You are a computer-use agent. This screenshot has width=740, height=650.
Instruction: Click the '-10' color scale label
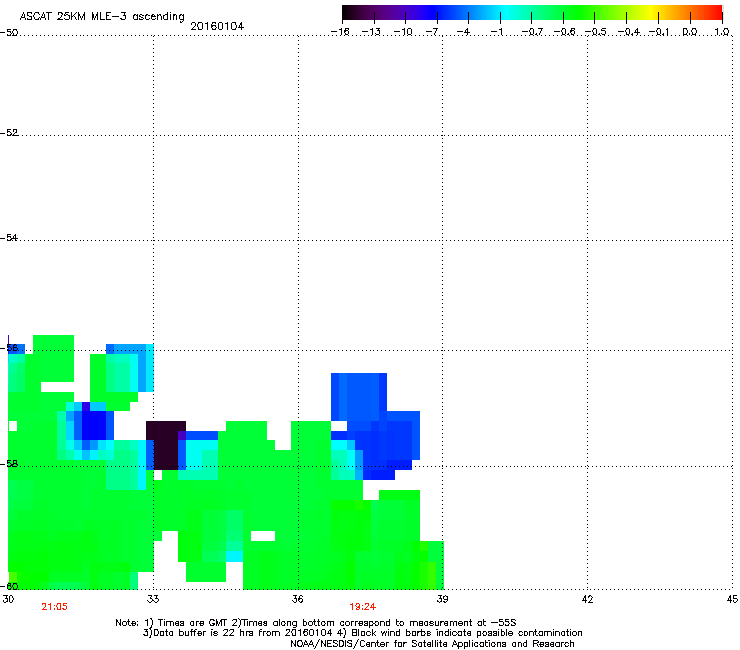[403, 32]
